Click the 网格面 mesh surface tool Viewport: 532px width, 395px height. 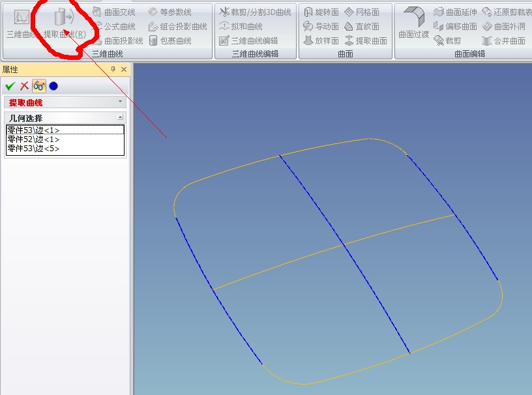point(362,12)
